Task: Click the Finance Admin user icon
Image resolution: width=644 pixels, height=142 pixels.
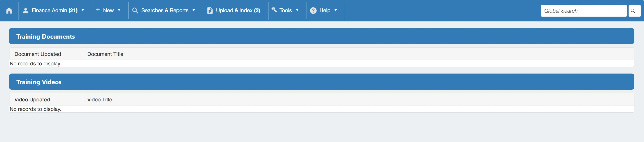Action: click(26, 11)
